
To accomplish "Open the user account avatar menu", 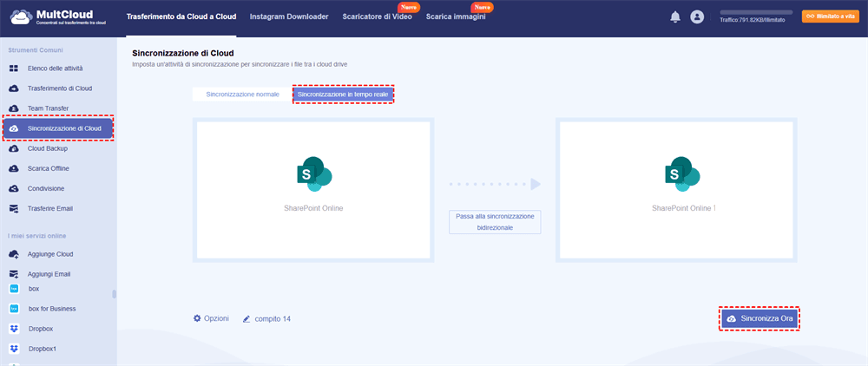I will 696,17.
